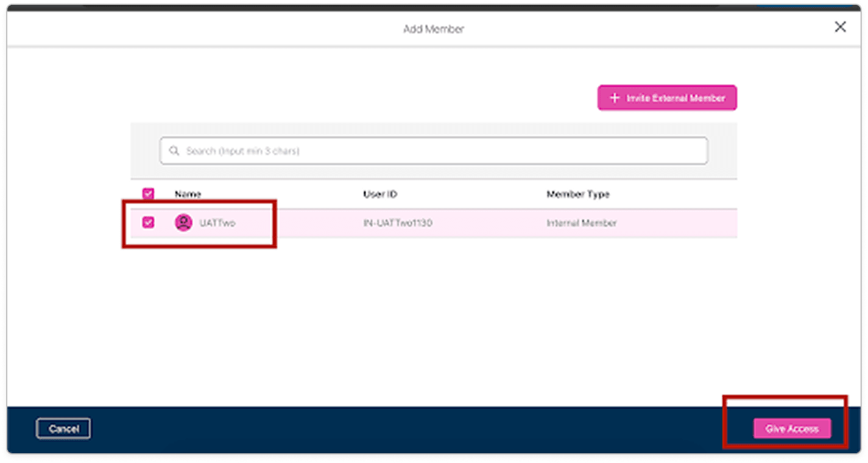Click the Add Member dialog title

(434, 29)
